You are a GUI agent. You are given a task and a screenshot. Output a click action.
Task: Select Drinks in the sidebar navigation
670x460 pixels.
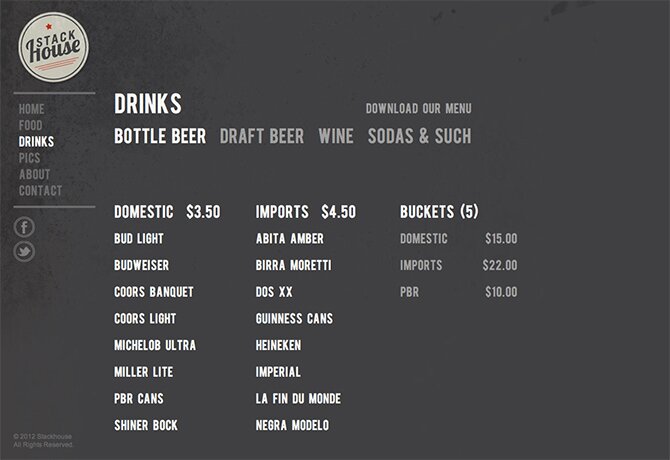[x=36, y=142]
